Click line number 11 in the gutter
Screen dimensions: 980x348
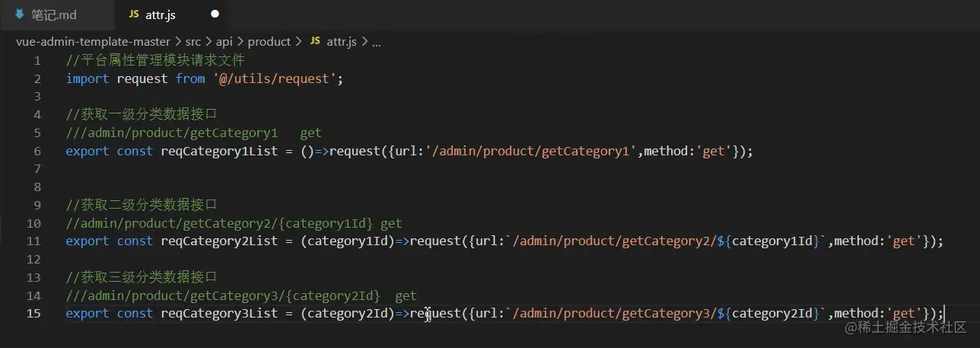click(x=33, y=241)
